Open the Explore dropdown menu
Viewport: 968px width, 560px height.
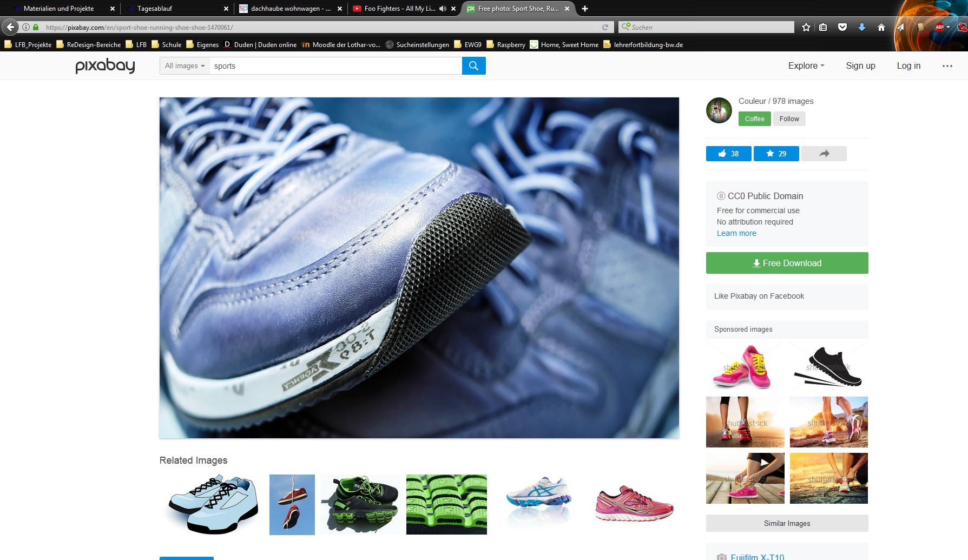click(806, 65)
